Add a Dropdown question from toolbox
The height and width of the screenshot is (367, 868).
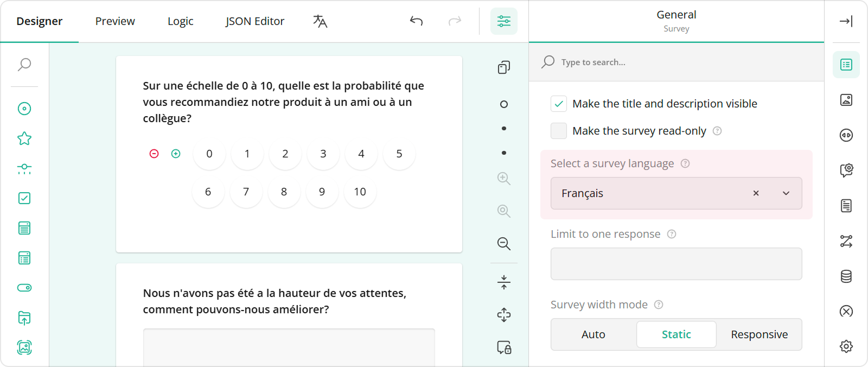pyautogui.click(x=24, y=228)
